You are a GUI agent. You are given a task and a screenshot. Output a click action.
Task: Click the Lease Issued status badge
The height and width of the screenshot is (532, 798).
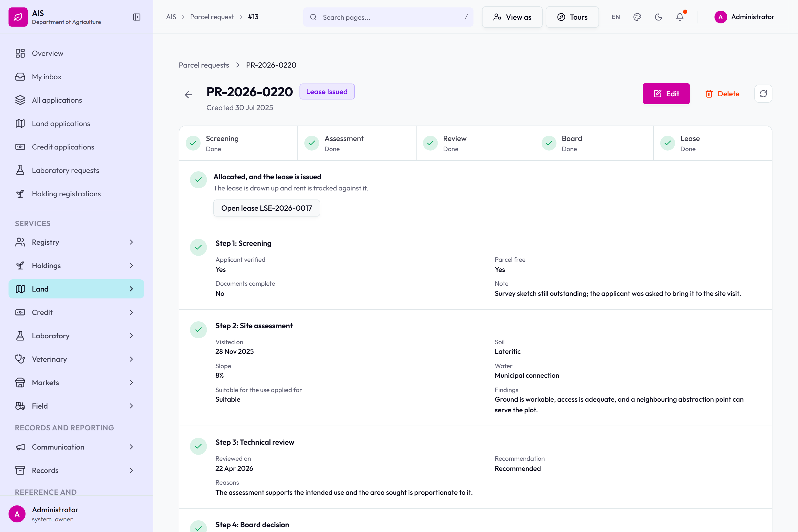tap(327, 92)
